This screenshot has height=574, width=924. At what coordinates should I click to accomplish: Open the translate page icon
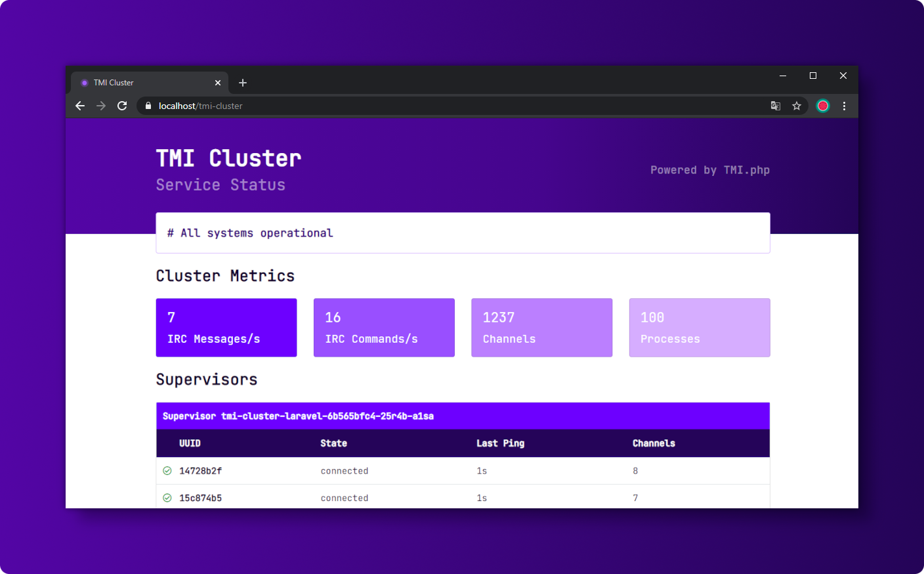click(776, 106)
